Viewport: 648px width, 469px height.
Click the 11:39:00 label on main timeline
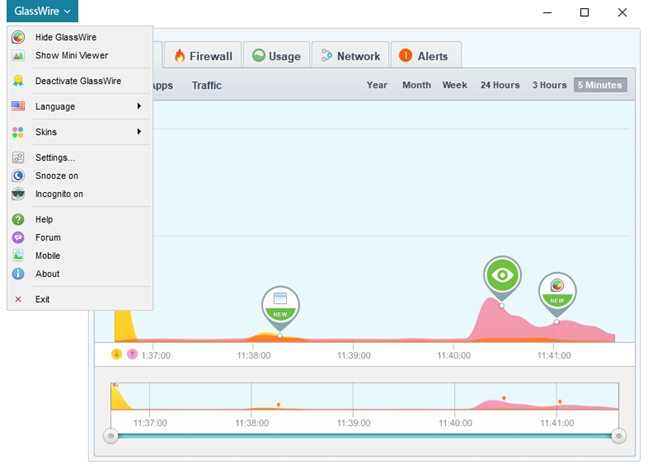click(354, 355)
